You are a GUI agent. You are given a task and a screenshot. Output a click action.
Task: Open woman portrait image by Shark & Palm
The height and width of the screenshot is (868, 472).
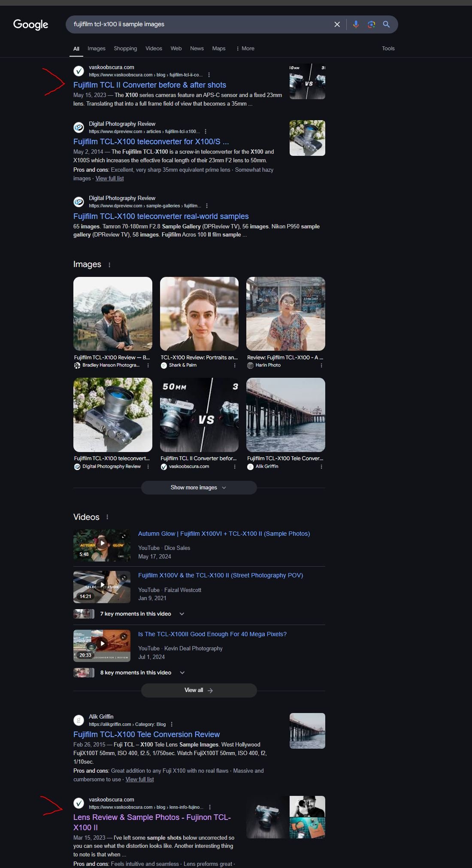[x=199, y=314]
